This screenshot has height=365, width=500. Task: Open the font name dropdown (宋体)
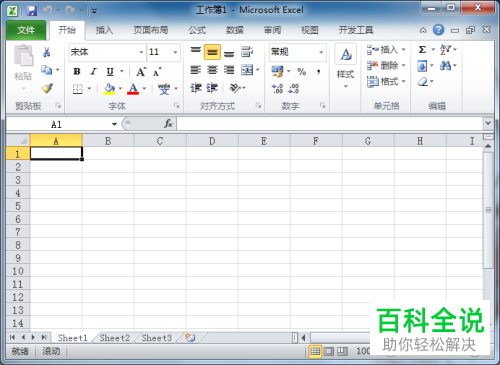(141, 52)
